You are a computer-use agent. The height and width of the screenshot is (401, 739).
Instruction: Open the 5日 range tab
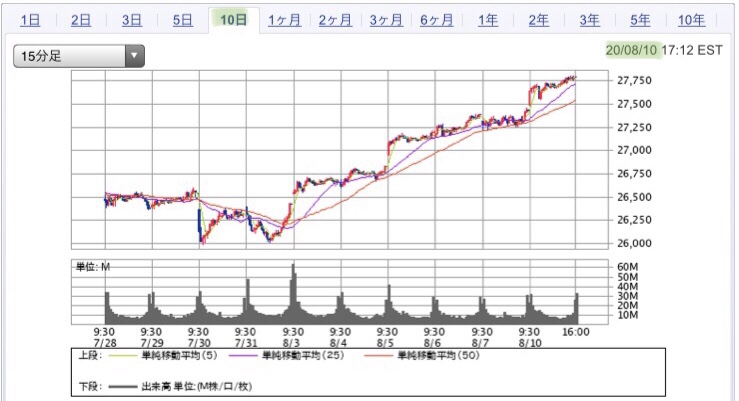[x=182, y=20]
